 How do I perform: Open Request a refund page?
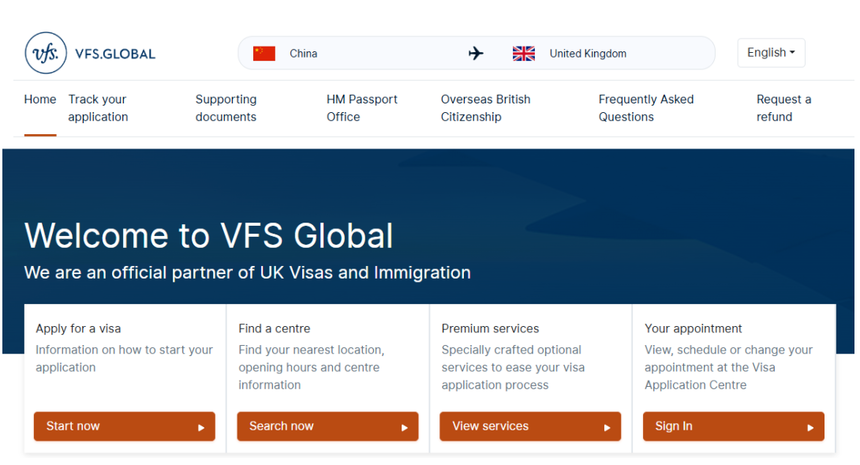pyautogui.click(x=783, y=108)
